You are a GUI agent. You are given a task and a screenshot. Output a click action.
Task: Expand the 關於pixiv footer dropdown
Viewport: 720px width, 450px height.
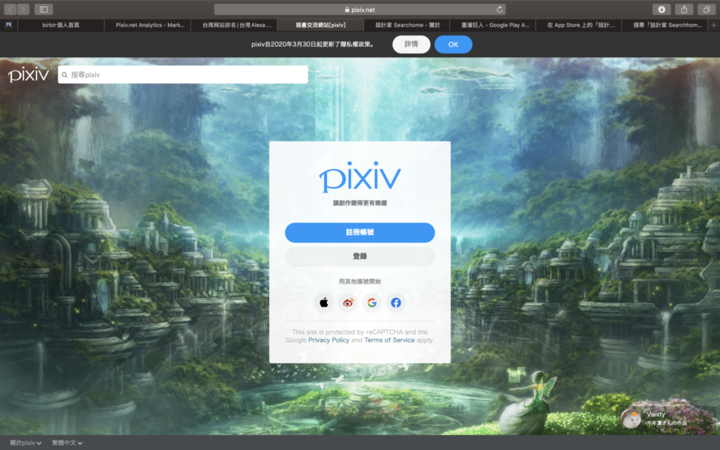pyautogui.click(x=26, y=443)
